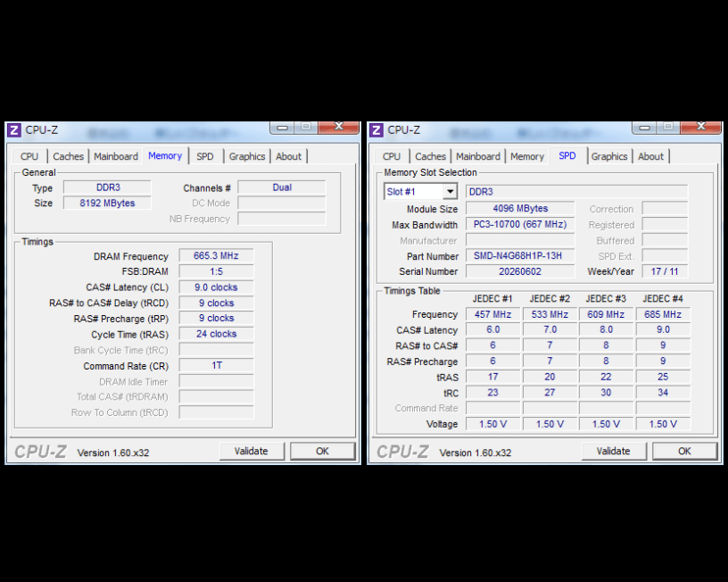
Task: Minimize the SPD CPU-Z window
Action: click(x=644, y=128)
